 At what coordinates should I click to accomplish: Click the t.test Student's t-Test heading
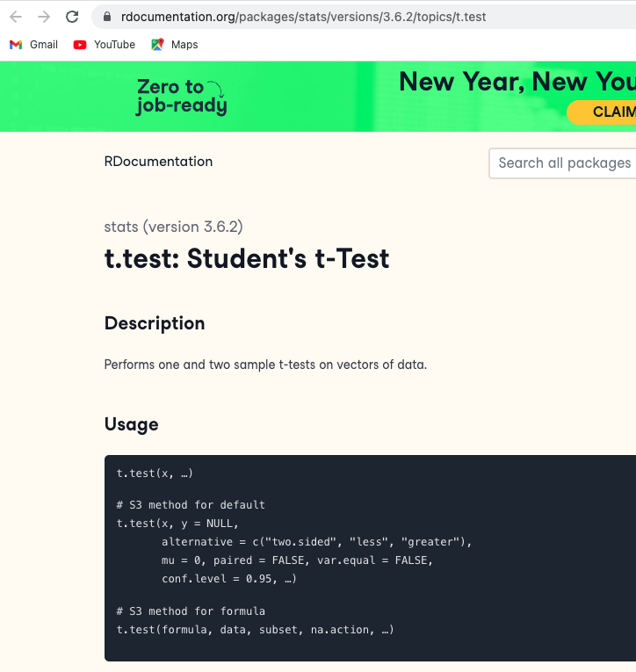pyautogui.click(x=246, y=258)
